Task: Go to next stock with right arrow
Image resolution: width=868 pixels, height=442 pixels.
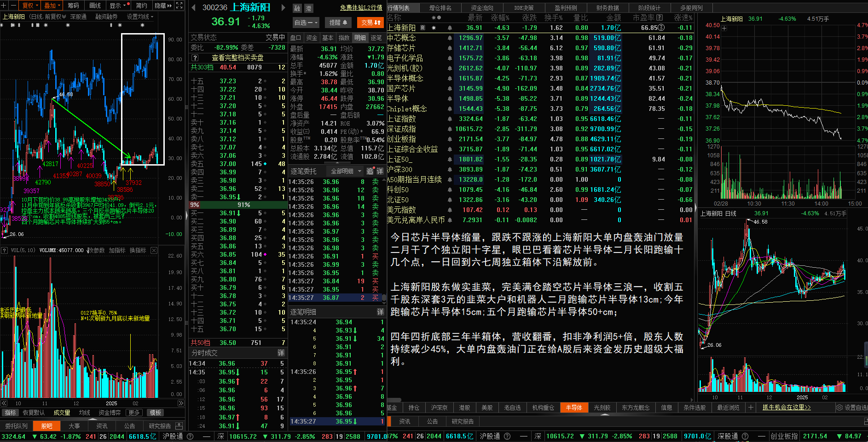Action: (284, 7)
